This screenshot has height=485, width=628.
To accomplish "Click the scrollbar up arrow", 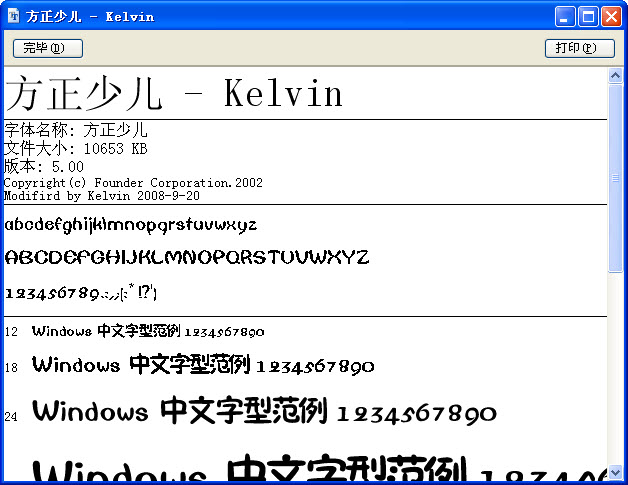I will click(x=615, y=77).
